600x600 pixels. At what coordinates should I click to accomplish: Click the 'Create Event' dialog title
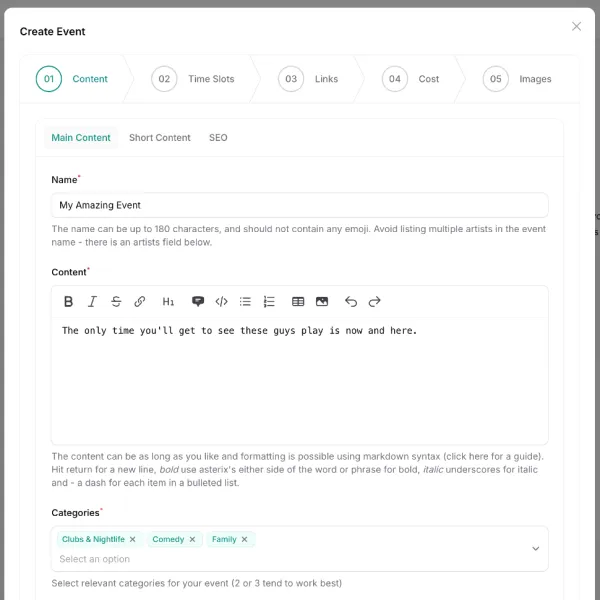point(52,31)
